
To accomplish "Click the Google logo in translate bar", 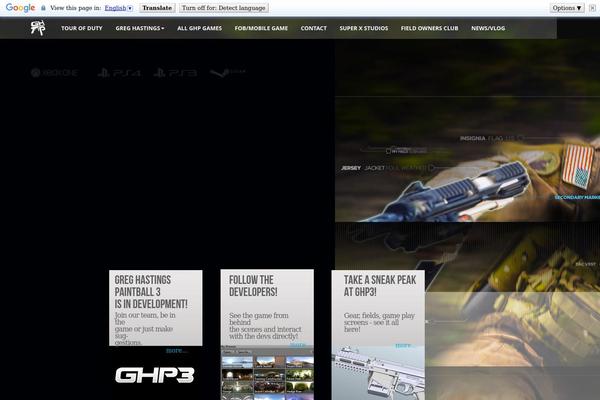I will pos(20,8).
